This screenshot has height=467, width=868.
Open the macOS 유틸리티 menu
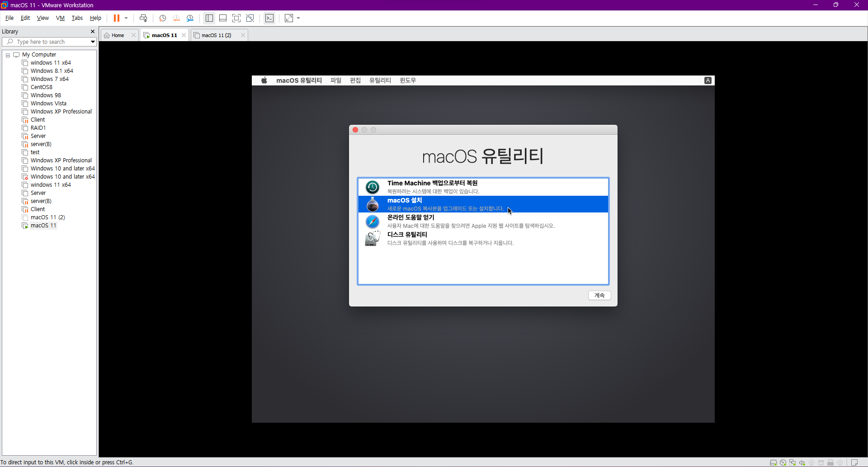[299, 80]
